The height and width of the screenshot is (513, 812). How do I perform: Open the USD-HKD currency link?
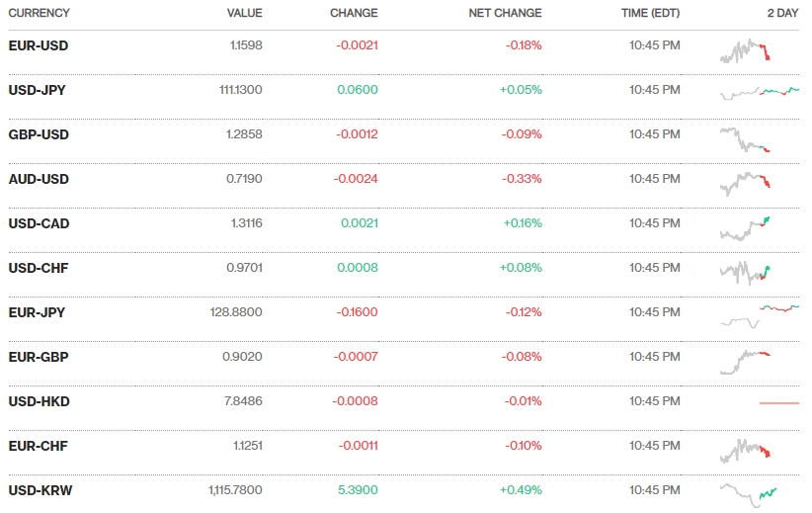40,401
